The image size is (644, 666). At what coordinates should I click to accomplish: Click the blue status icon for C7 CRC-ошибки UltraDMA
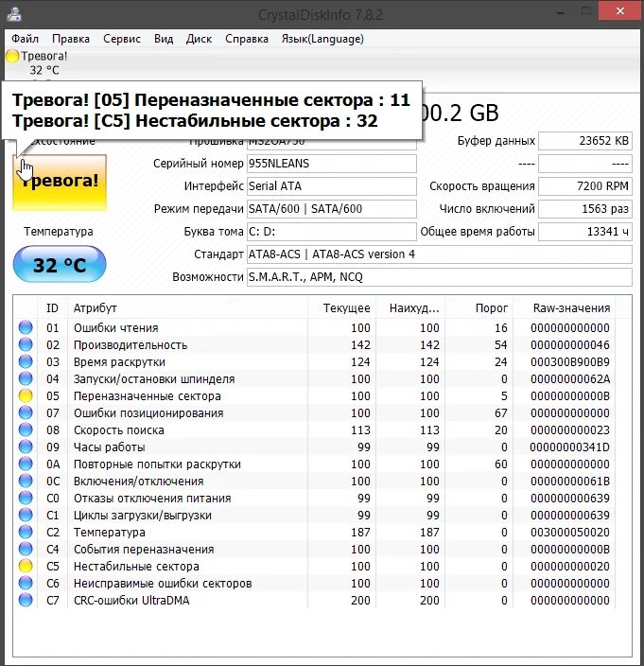tap(26, 600)
